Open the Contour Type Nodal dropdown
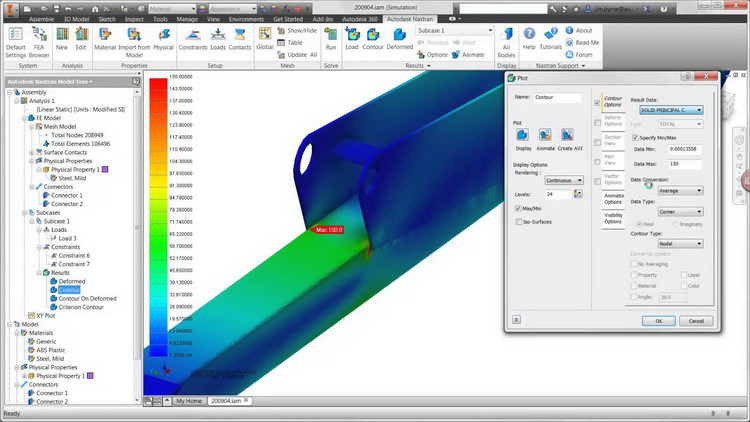750x422 pixels. click(680, 244)
